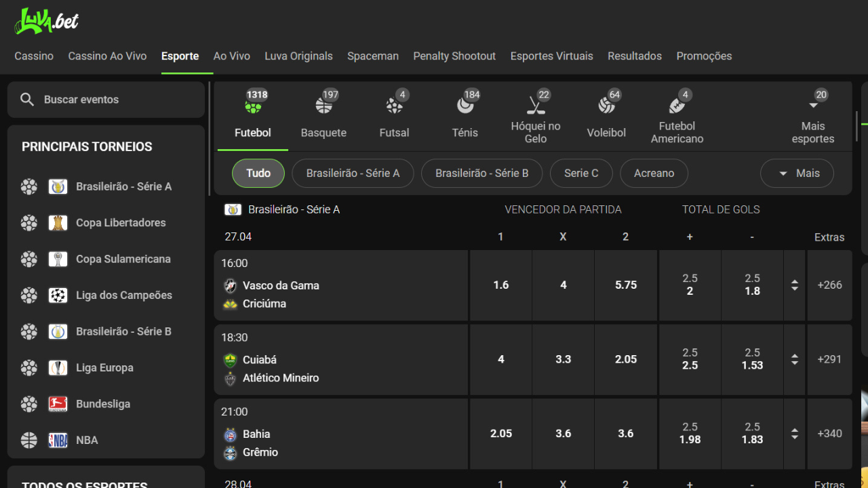Filter by Brasileirão - Série B chip
Image resolution: width=868 pixels, height=488 pixels.
click(x=482, y=174)
